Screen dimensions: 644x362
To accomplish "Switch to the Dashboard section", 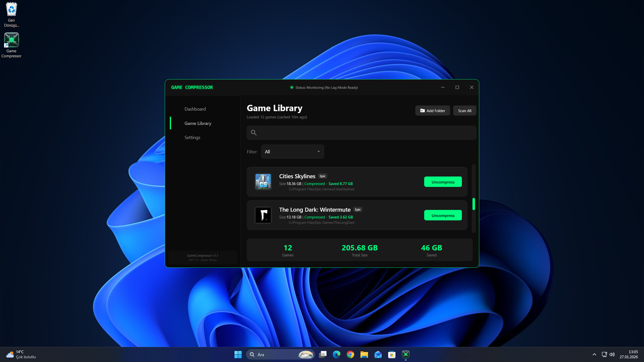I will pos(195,109).
